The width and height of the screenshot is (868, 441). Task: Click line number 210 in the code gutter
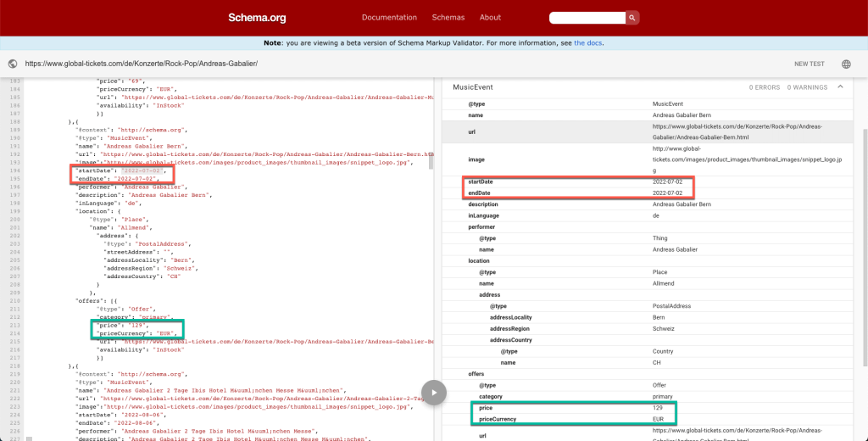(14, 301)
